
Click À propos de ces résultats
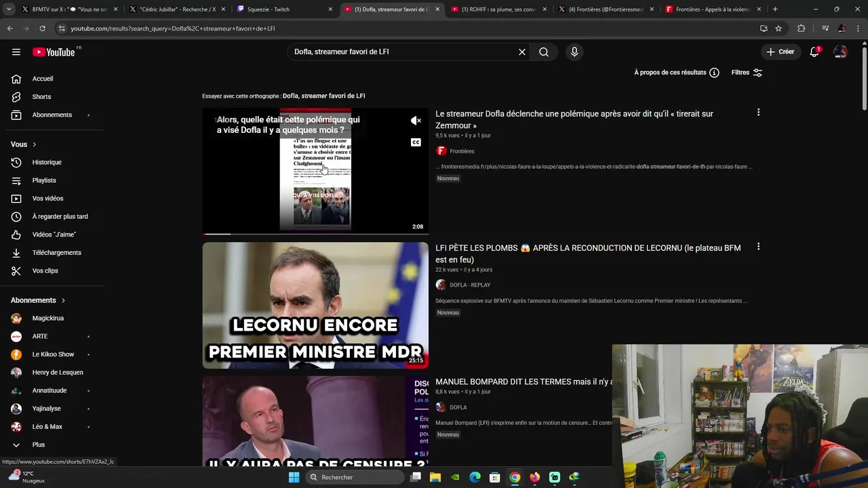click(x=677, y=73)
